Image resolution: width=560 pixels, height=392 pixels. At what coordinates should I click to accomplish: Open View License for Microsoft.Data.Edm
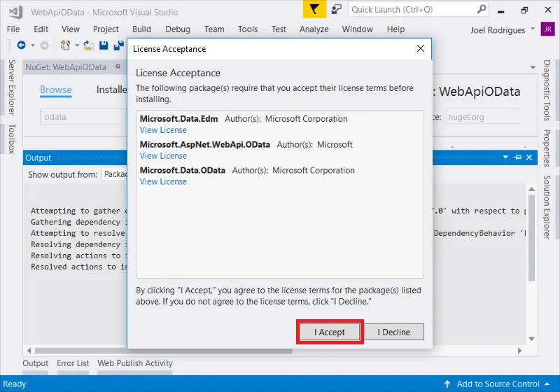point(163,130)
